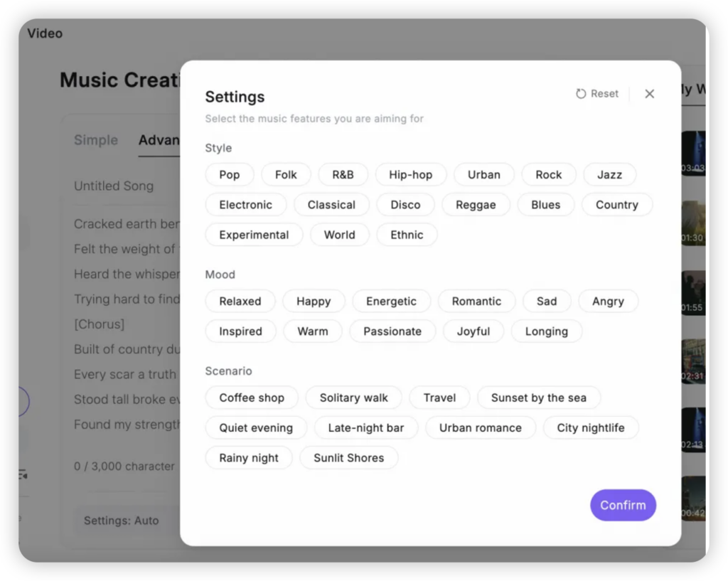Image resolution: width=728 pixels, height=581 pixels.
Task: Switch to the Simple tab
Action: 96,140
